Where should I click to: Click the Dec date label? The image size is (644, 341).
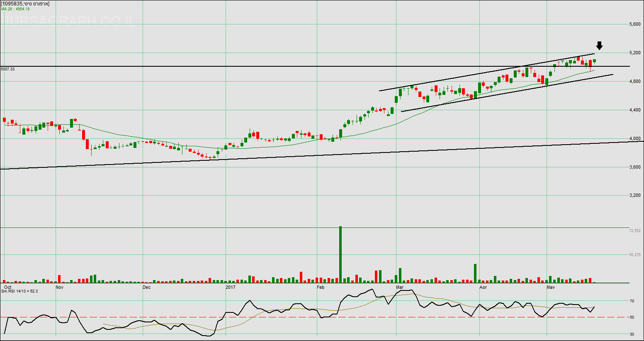(147, 287)
